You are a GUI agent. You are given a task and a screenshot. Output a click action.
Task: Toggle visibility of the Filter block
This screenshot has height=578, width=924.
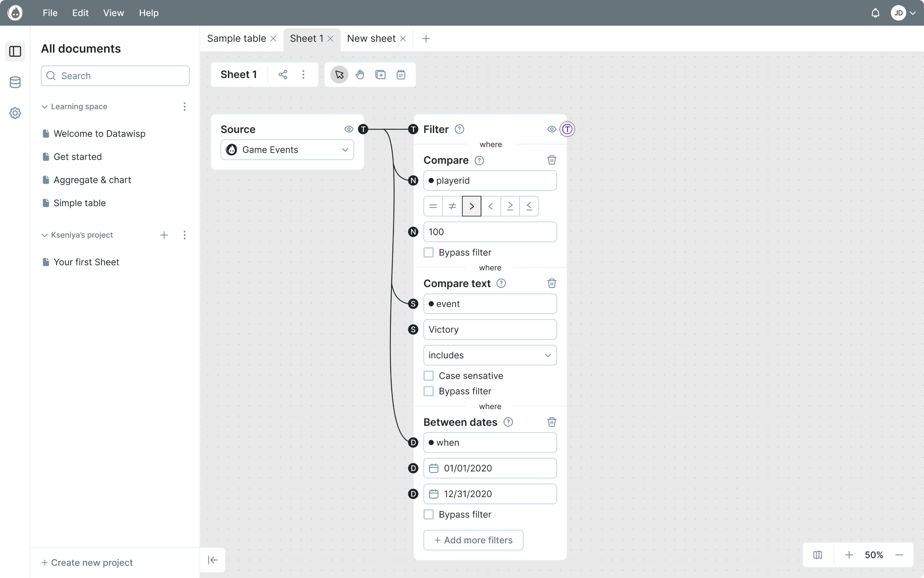click(551, 129)
